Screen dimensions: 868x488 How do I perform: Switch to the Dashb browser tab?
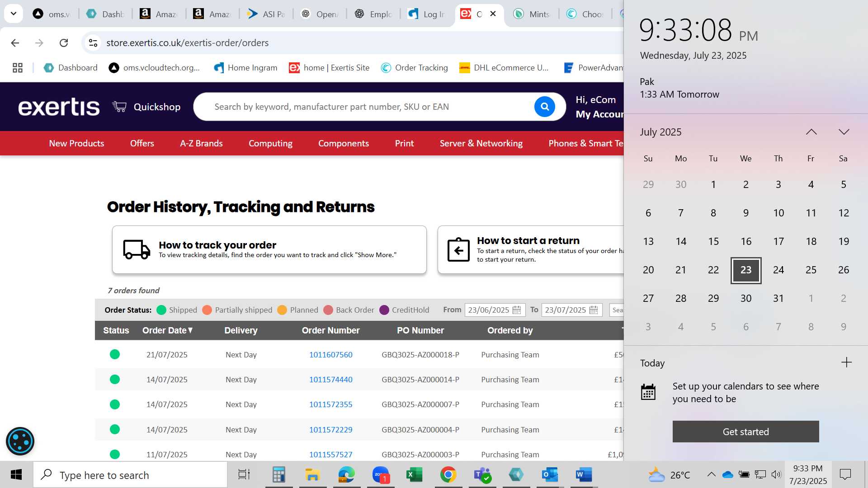click(x=106, y=14)
